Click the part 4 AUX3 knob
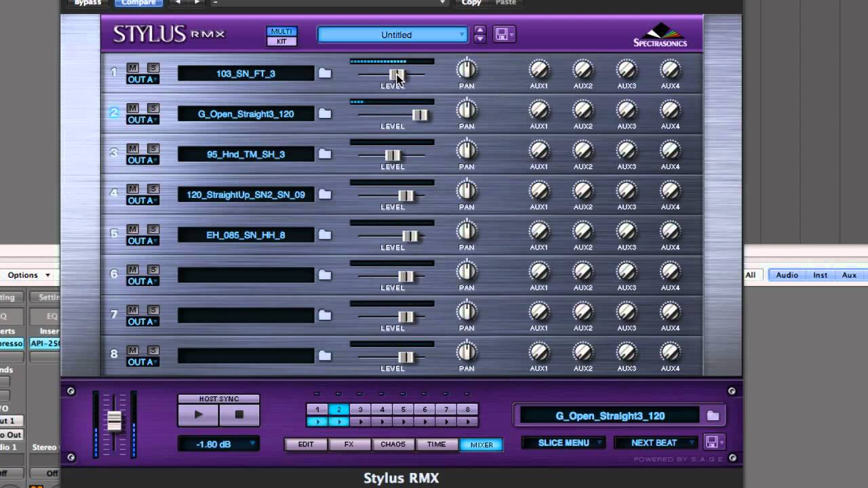This screenshot has width=868, height=488. coord(627,190)
